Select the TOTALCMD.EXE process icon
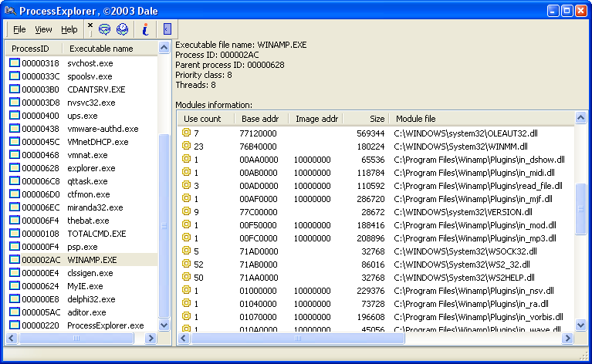The height and width of the screenshot is (364, 592). click(15, 233)
